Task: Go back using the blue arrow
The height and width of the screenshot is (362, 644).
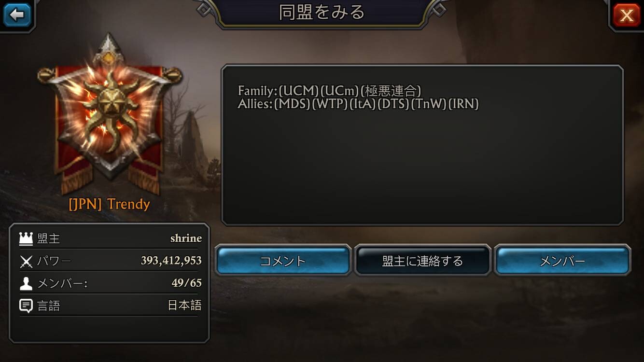Action: [17, 15]
